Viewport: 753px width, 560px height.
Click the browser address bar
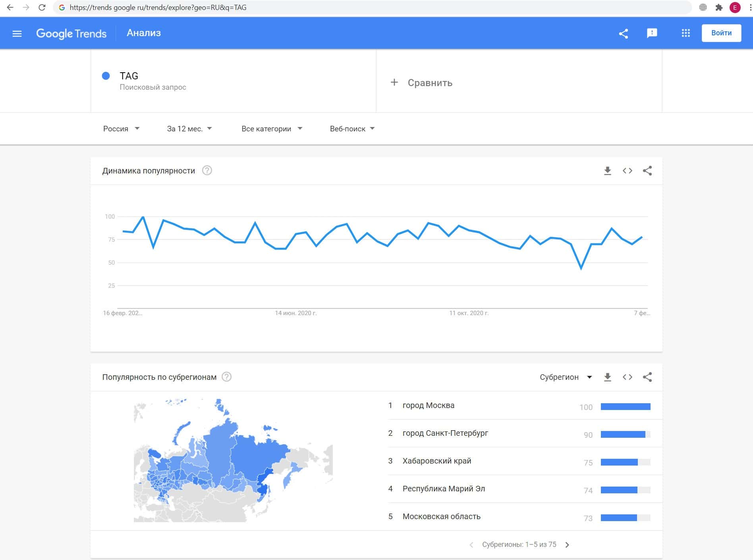coord(357,8)
